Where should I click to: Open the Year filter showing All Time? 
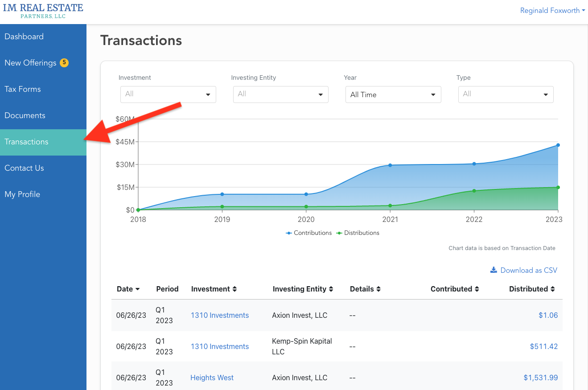point(393,94)
